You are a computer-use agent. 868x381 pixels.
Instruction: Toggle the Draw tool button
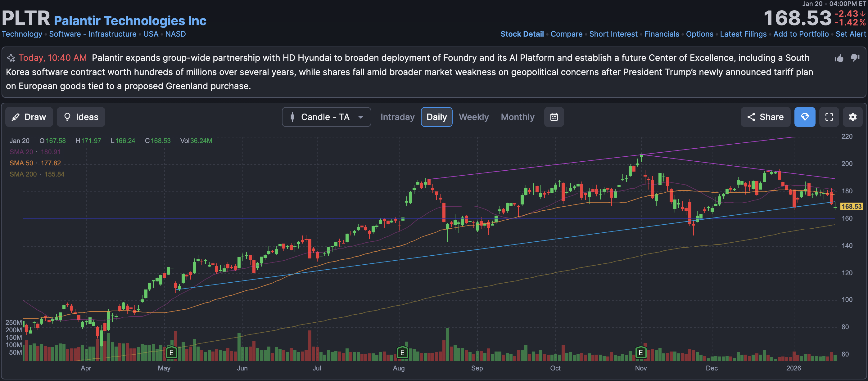(x=29, y=117)
